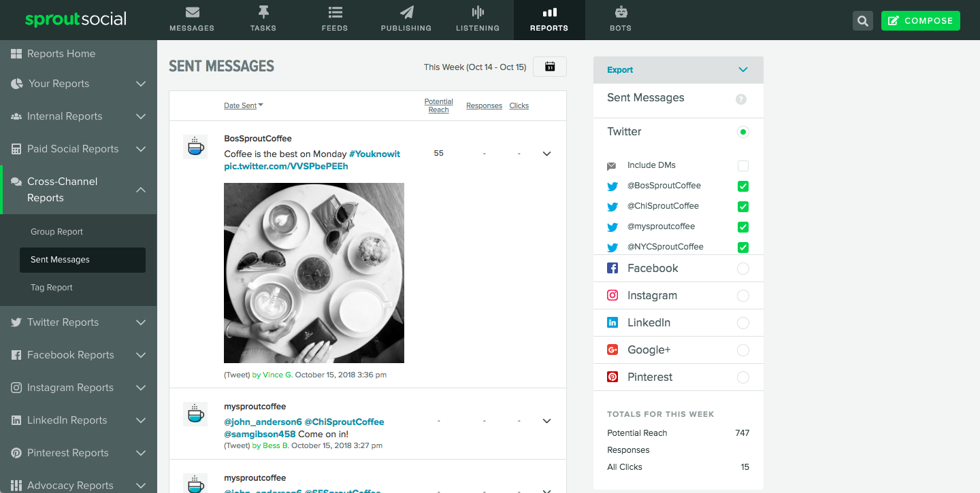Image resolution: width=980 pixels, height=493 pixels.
Task: Open the Bots robot icon
Action: pos(621,12)
